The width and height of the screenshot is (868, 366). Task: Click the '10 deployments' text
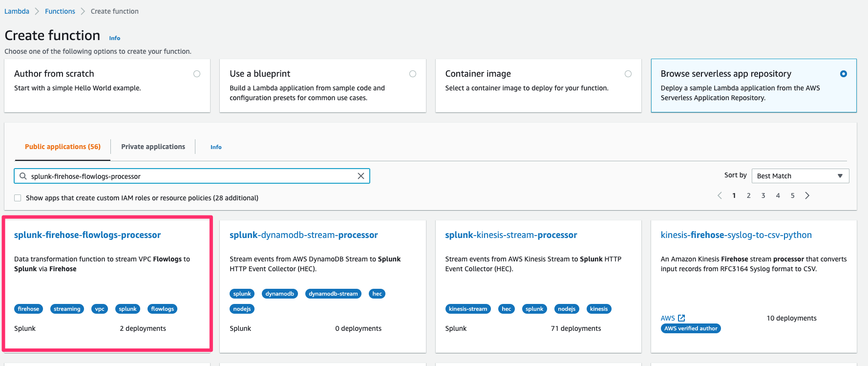coord(791,318)
